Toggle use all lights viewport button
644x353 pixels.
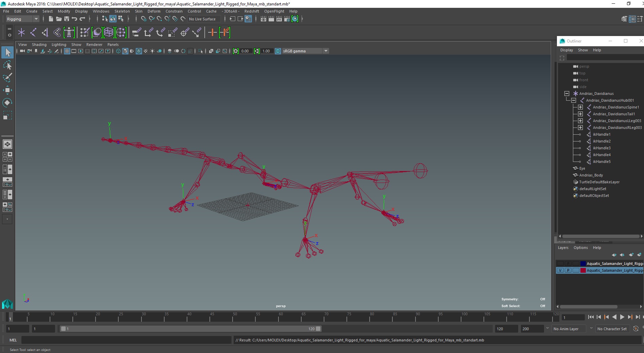(152, 51)
